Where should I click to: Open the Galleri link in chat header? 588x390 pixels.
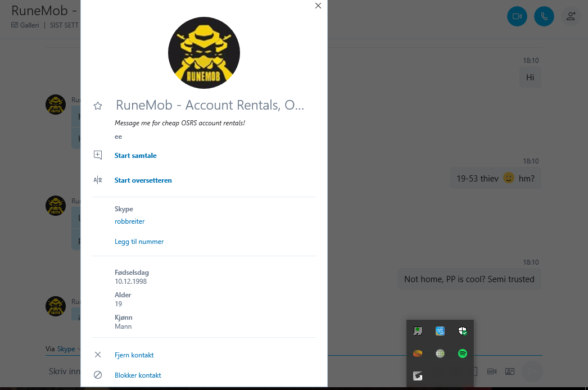25,25
